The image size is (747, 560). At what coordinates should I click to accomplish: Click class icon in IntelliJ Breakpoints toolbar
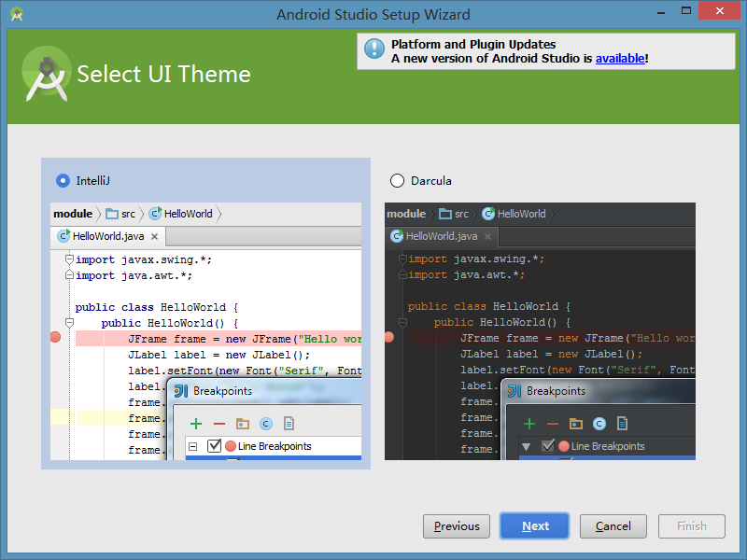266,424
